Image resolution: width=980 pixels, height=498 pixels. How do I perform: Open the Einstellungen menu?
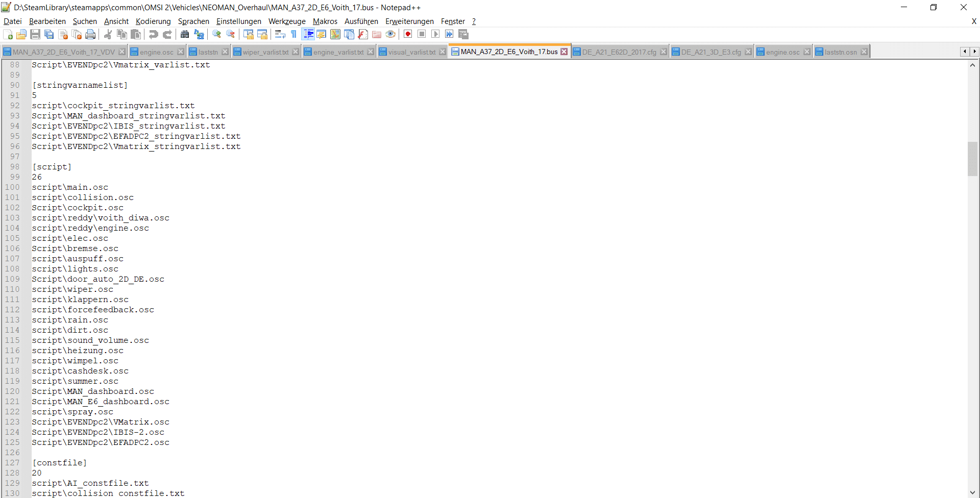tap(238, 21)
